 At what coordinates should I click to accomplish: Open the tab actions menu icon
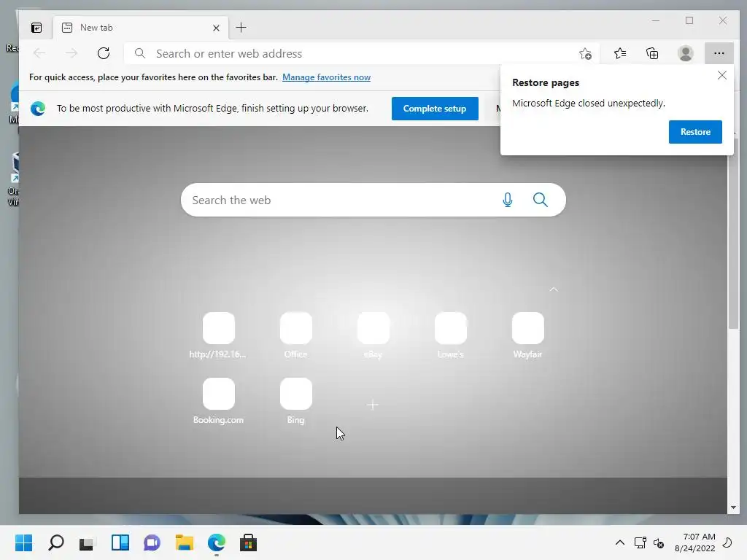tap(36, 28)
